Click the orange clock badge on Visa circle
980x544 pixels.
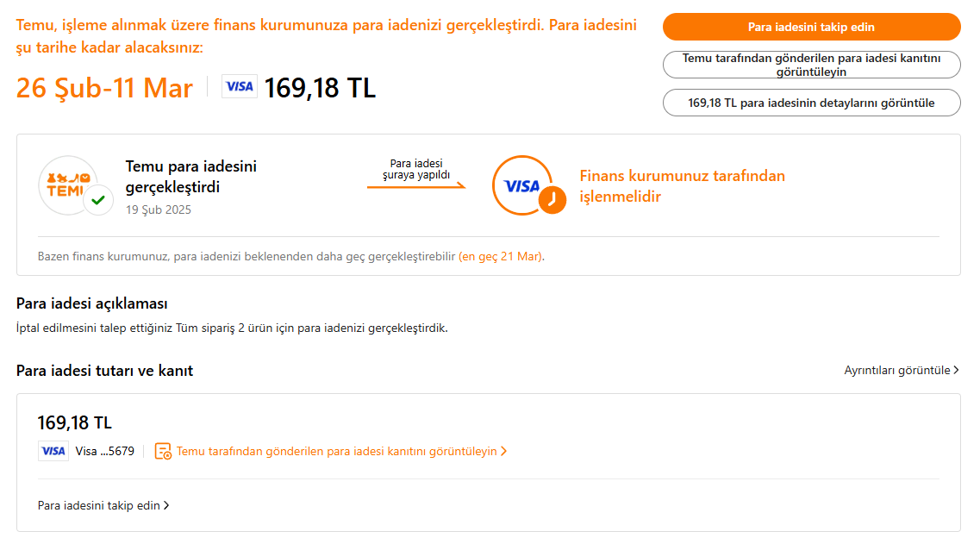552,200
